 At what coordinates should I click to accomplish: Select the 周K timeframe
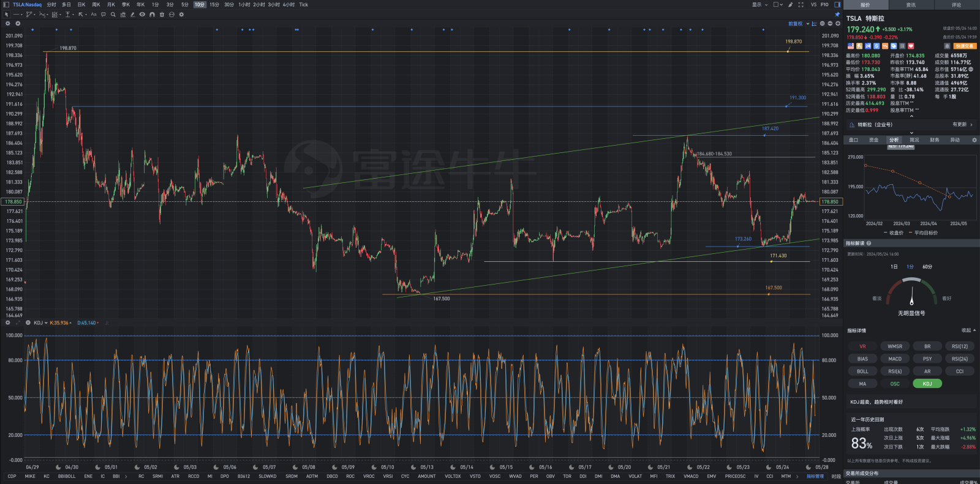[96, 4]
